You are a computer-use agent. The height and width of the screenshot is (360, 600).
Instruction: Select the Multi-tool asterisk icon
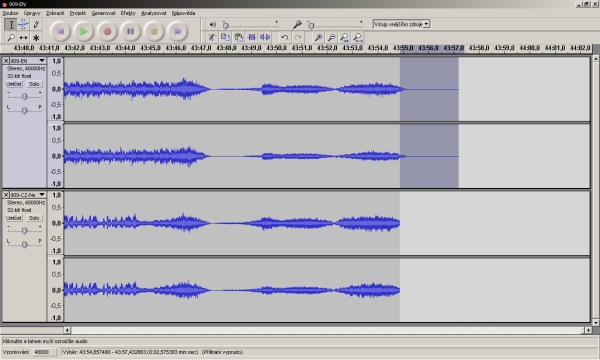tap(36, 37)
